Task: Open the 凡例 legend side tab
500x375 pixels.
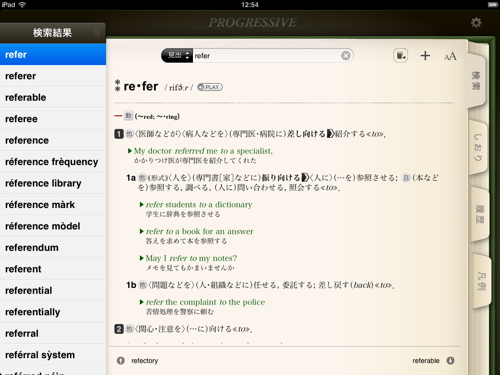Action: click(x=481, y=281)
